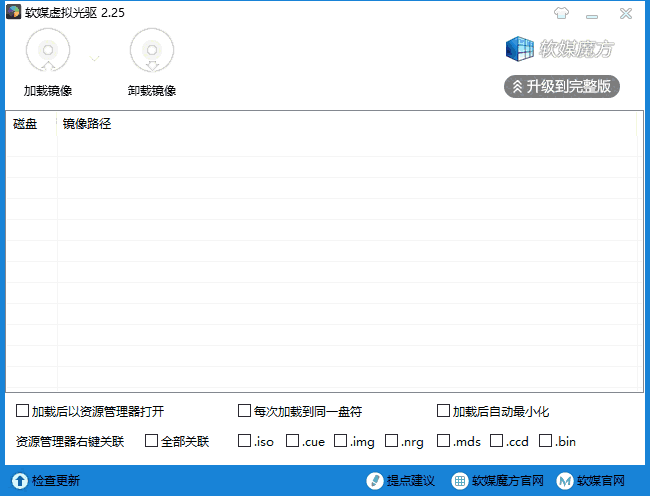
Task: Toggle the .mds association checkbox
Action: click(x=443, y=440)
